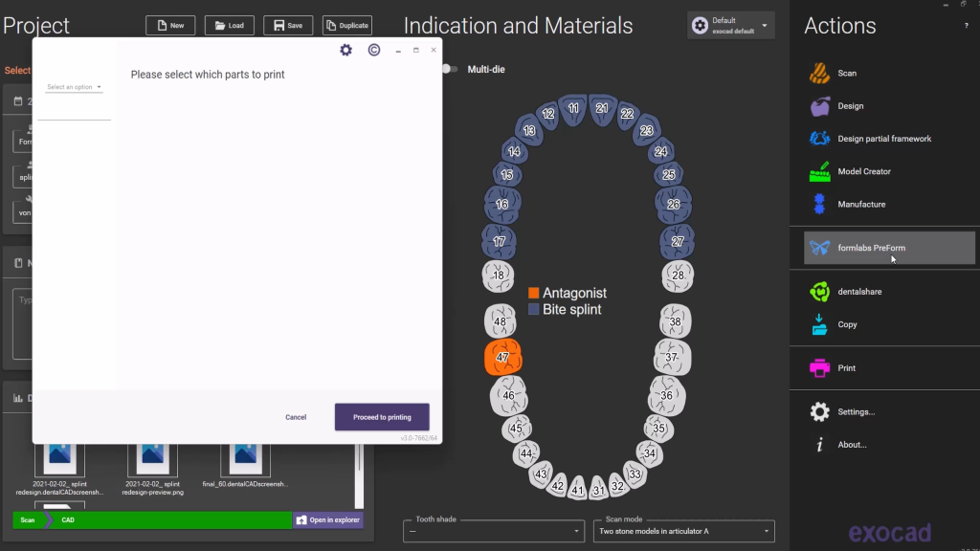Expand the 'Select an option' dropdown
980x551 pixels.
click(75, 87)
